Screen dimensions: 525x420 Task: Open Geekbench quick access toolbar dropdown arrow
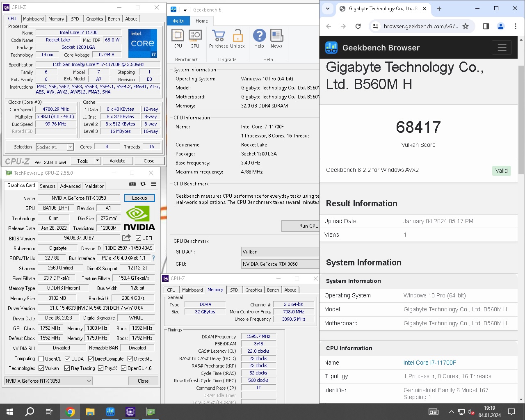(185, 10)
